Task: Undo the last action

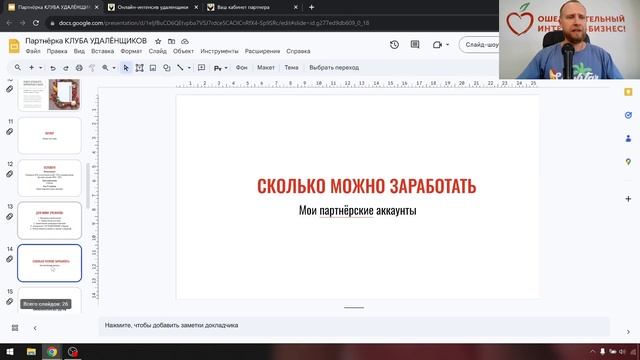Action: [x=53, y=68]
